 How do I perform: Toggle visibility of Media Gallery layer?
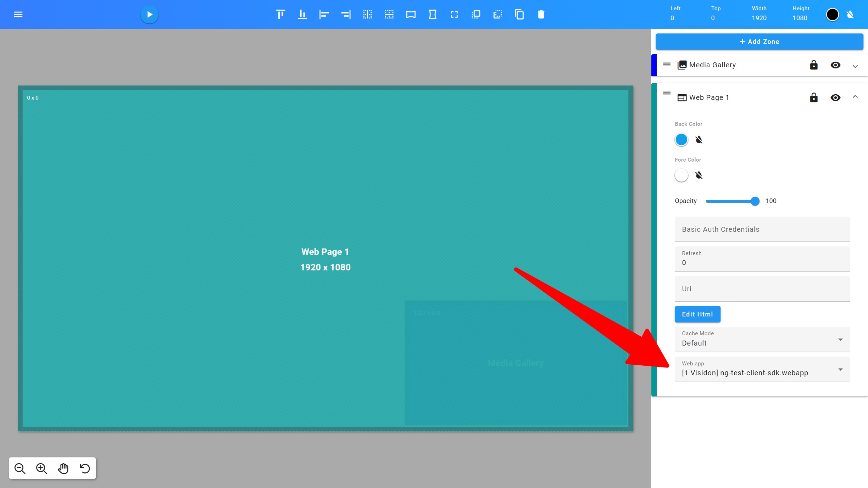click(x=835, y=64)
